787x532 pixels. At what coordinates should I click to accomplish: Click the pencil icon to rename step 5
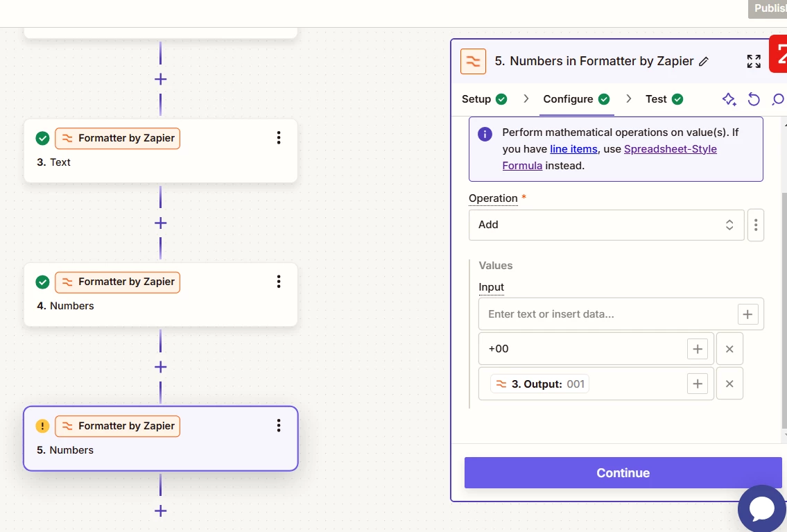click(704, 61)
